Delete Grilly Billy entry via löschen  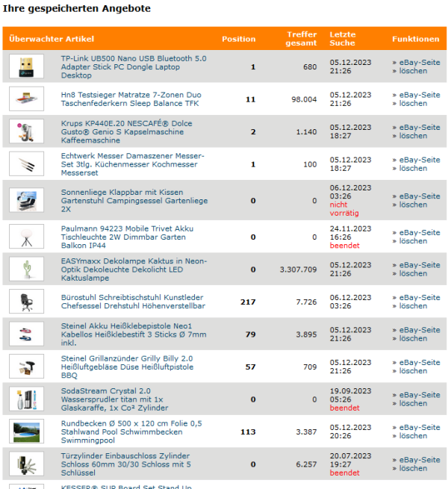pyautogui.click(x=413, y=370)
